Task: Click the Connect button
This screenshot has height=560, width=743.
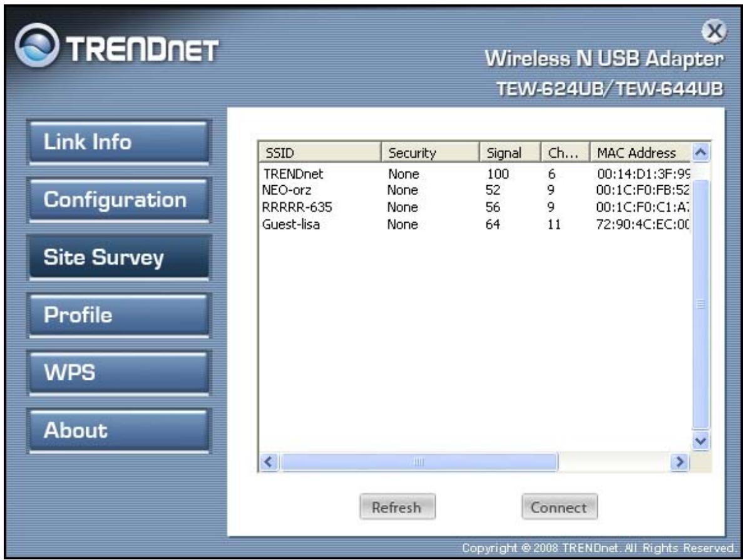Action: pos(559,507)
